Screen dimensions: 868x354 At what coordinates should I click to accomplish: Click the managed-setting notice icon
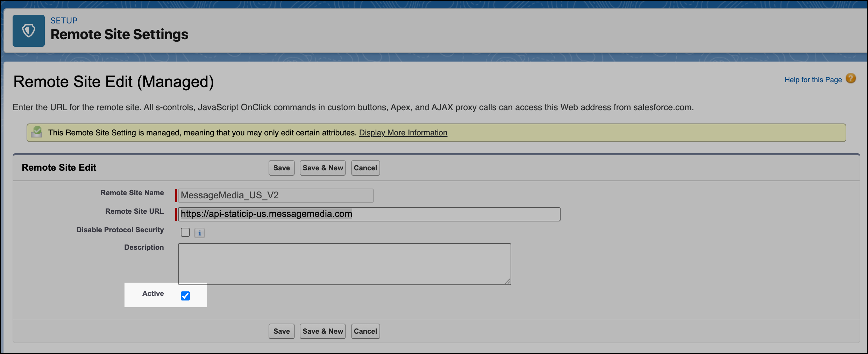[x=36, y=132]
